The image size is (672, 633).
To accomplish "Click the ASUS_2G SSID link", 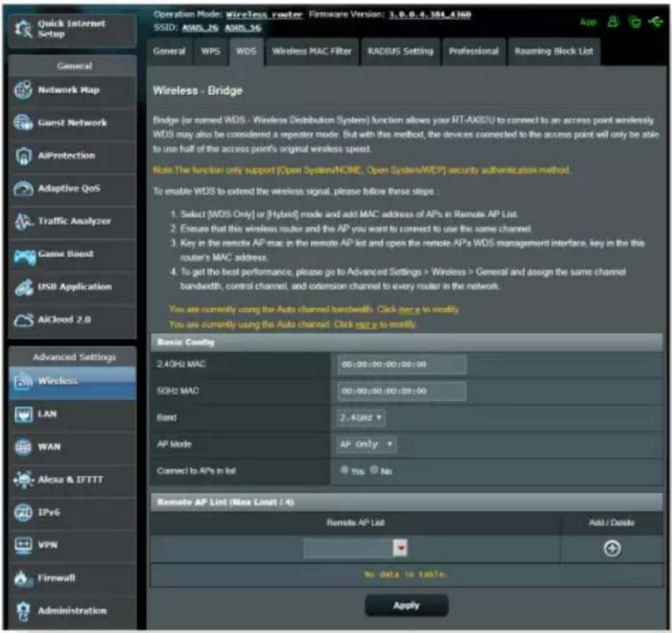I will tap(200, 28).
